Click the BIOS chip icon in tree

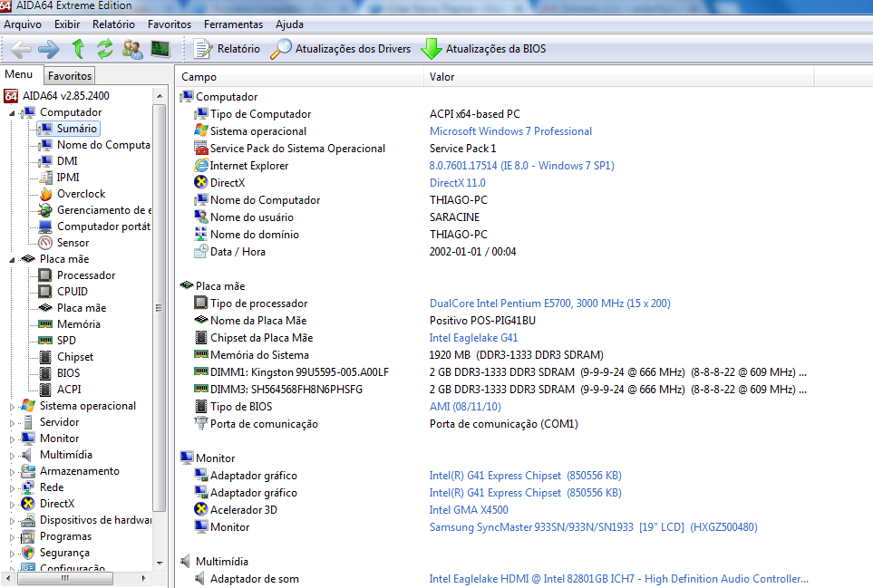point(45,373)
